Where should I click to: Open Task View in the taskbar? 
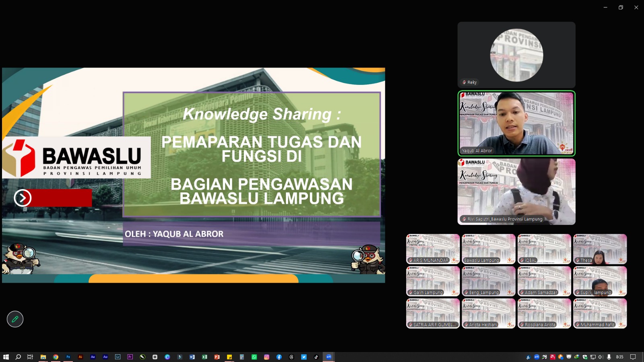(x=30, y=357)
